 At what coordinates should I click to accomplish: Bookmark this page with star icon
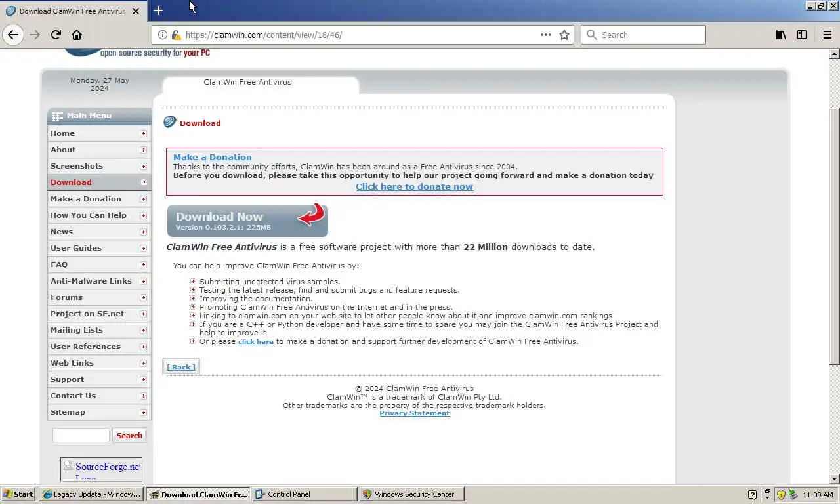coord(564,35)
